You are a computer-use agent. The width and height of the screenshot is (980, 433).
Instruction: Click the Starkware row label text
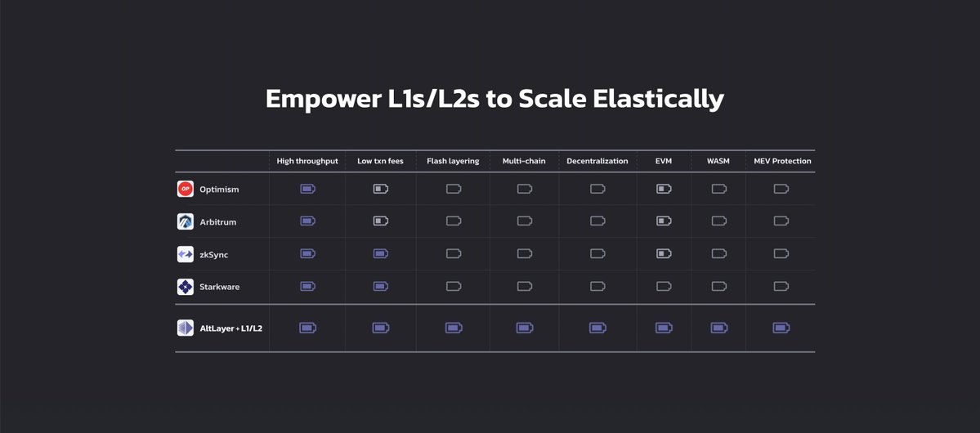(219, 288)
